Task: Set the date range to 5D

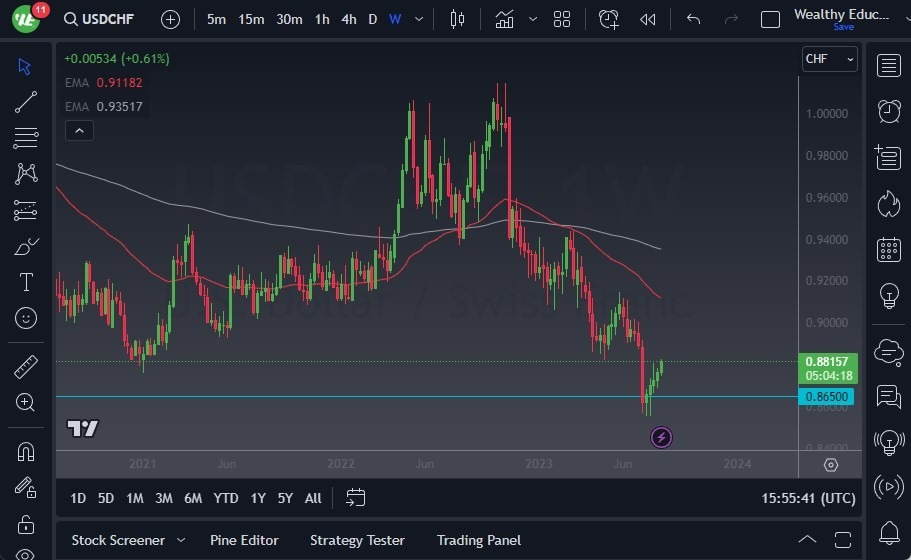Action: pyautogui.click(x=106, y=498)
